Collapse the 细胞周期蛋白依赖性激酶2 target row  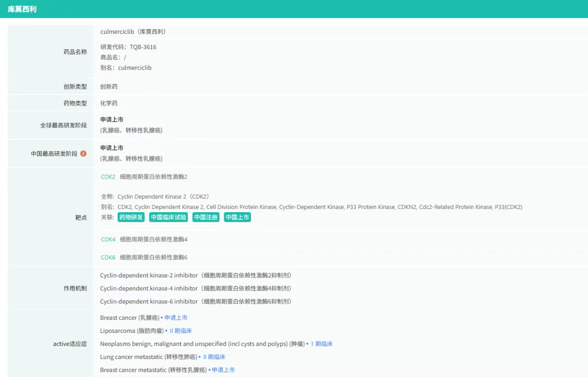154,177
